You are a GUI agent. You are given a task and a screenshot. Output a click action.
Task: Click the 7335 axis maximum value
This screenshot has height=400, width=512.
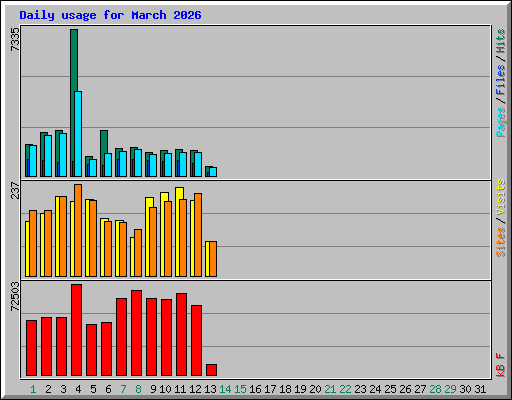click(x=15, y=39)
